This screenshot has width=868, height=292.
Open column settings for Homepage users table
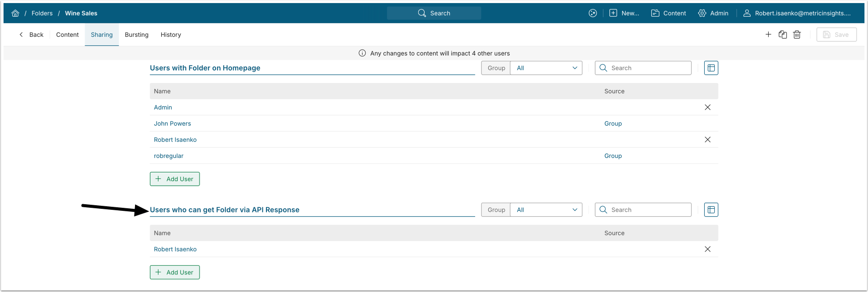coord(711,68)
